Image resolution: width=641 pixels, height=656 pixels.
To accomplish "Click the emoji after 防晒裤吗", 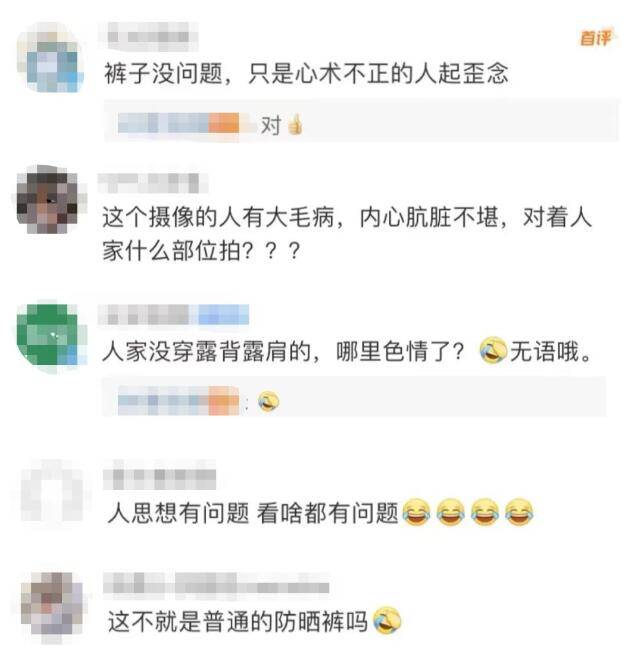I will tap(387, 620).
